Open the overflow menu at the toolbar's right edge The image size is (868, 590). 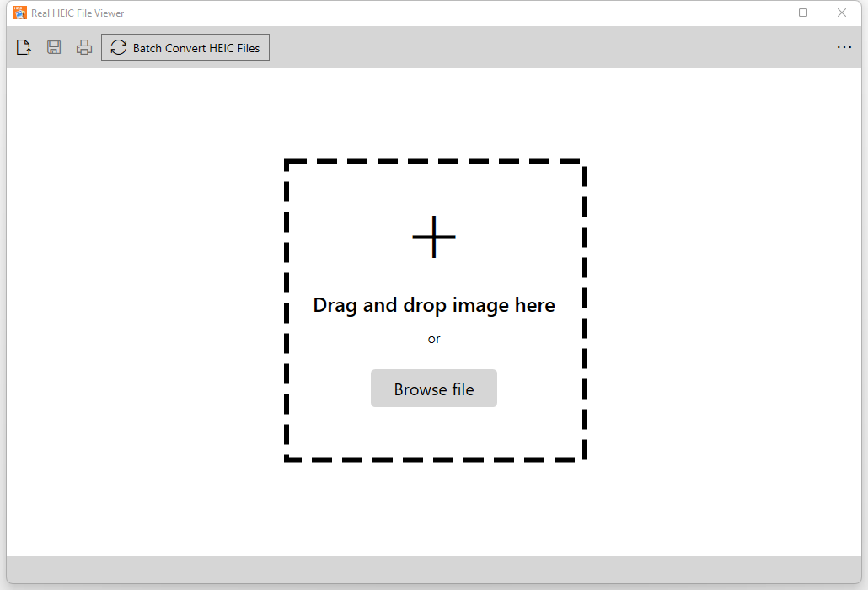point(844,47)
